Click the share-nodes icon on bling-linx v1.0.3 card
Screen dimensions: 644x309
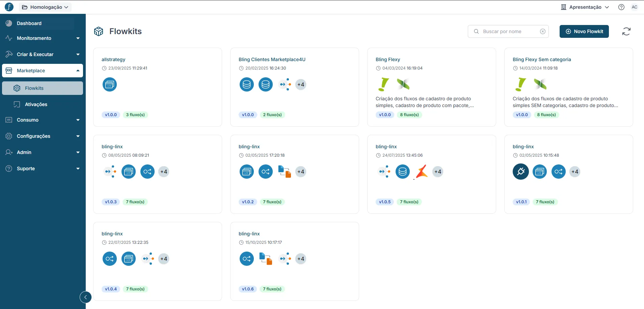[x=147, y=172]
